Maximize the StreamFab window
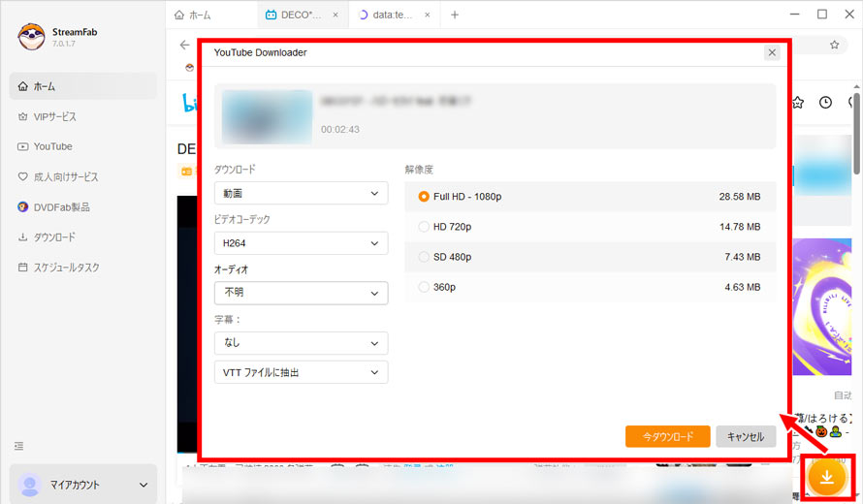863x504 pixels. pos(821,15)
